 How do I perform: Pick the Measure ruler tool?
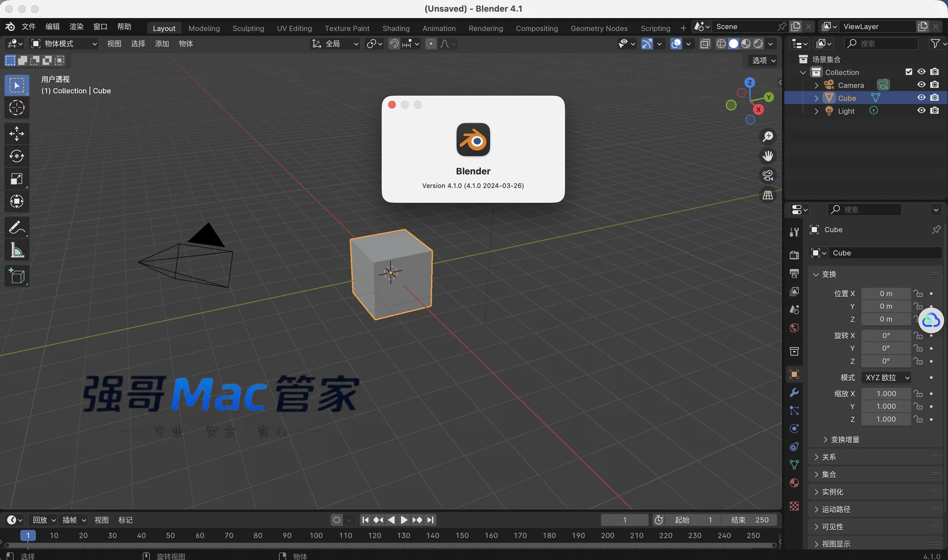17,250
